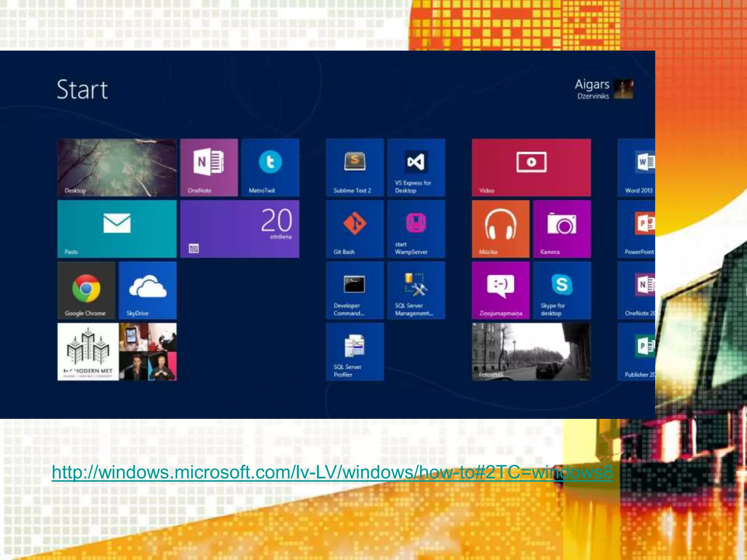The width and height of the screenshot is (747, 560).
Task: Open the Mūzika headphones tile
Action: point(501,229)
